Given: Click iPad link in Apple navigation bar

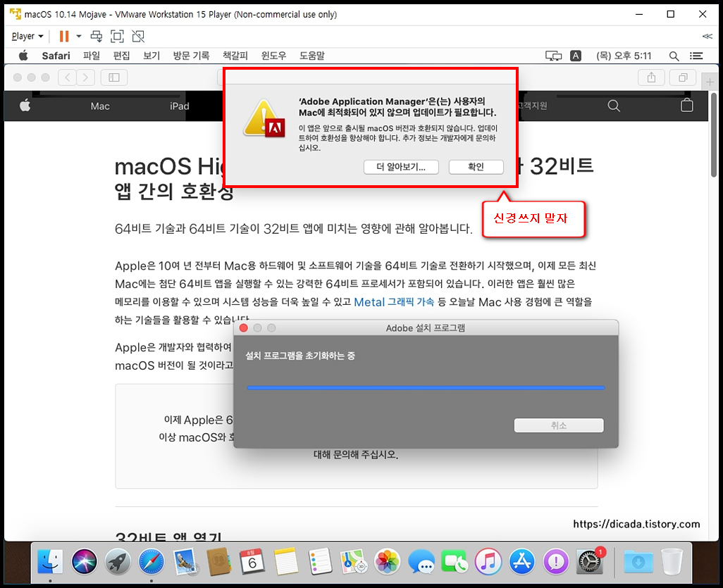Looking at the screenshot, I should point(180,106).
